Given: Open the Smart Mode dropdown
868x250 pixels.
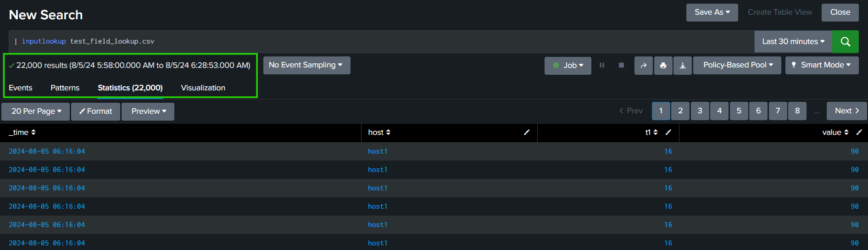Looking at the screenshot, I should point(822,65).
